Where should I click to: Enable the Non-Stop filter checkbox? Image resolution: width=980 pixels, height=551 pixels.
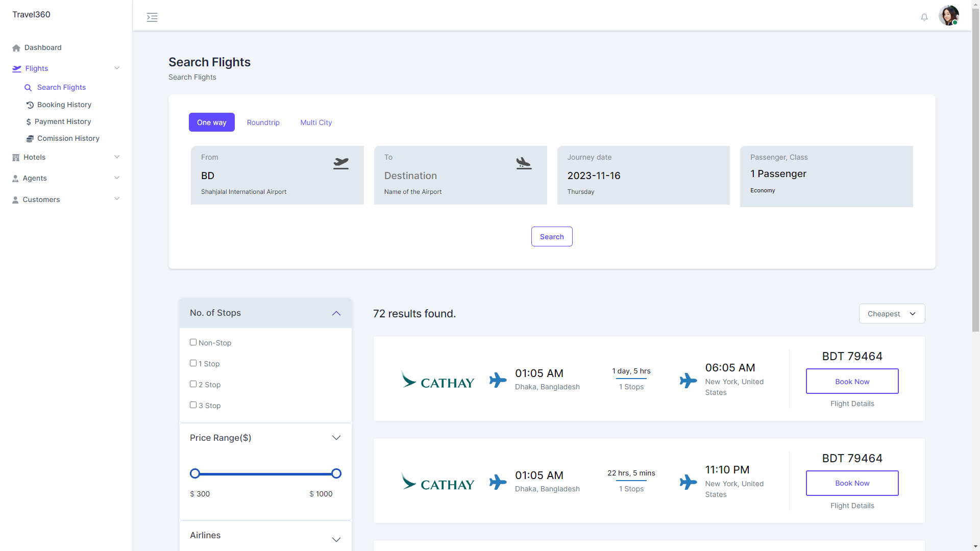tap(193, 342)
